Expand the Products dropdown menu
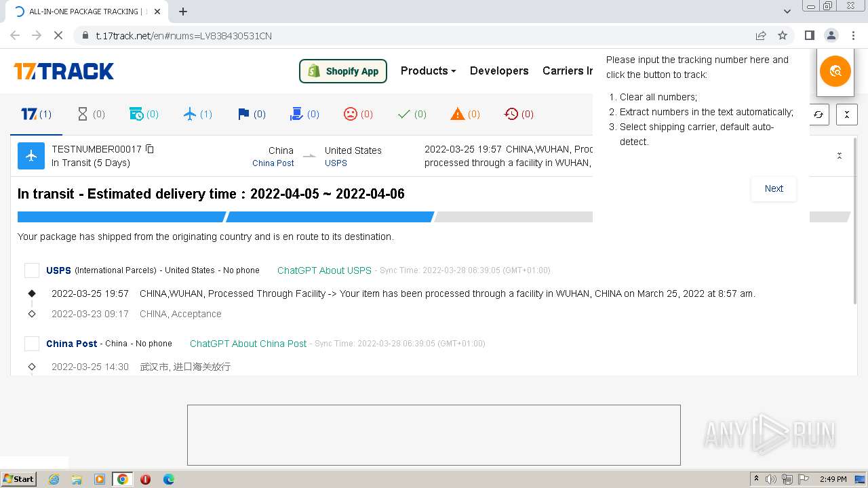 pos(428,70)
